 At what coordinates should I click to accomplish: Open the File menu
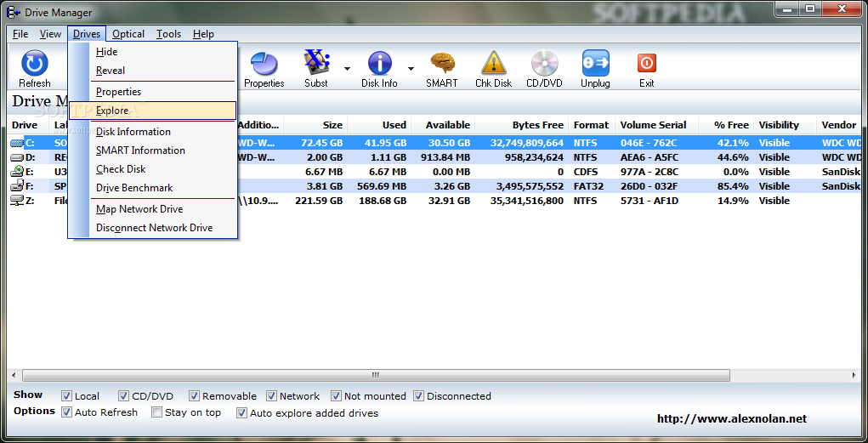(x=20, y=34)
